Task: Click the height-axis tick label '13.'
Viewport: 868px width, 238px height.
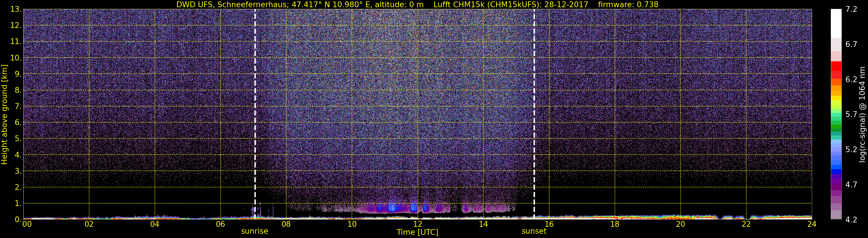Action: [16, 10]
